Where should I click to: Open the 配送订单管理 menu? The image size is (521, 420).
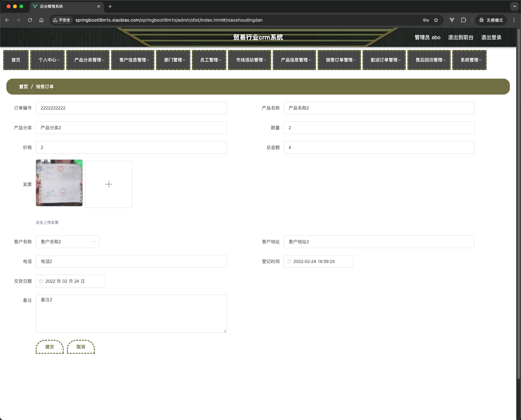coord(384,60)
